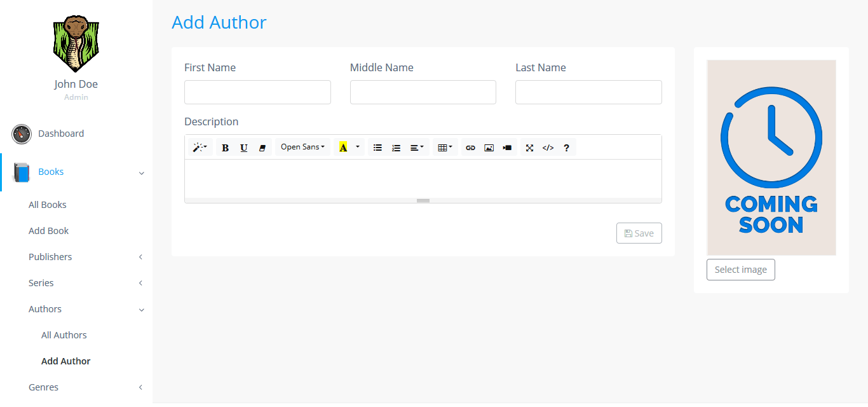
Task: Click the insert video icon
Action: [507, 148]
